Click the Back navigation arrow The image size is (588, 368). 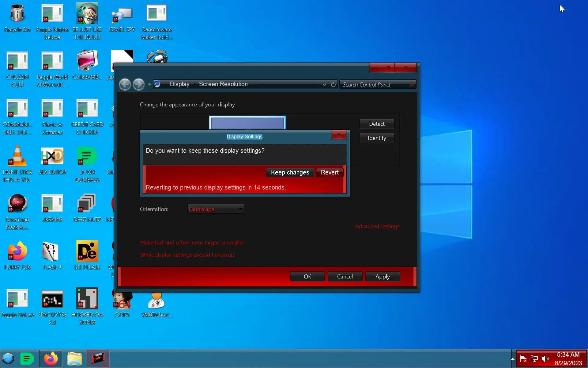pyautogui.click(x=125, y=84)
